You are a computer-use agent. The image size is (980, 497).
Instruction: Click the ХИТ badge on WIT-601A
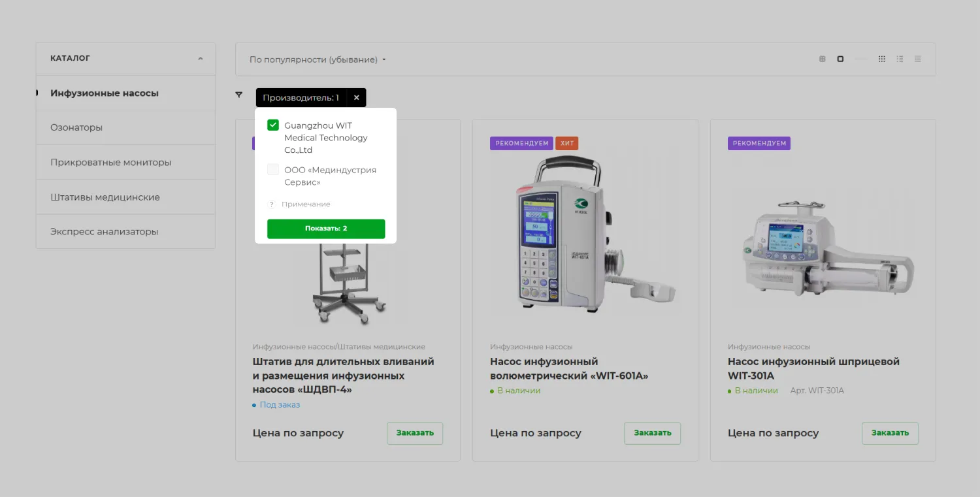[x=566, y=143]
